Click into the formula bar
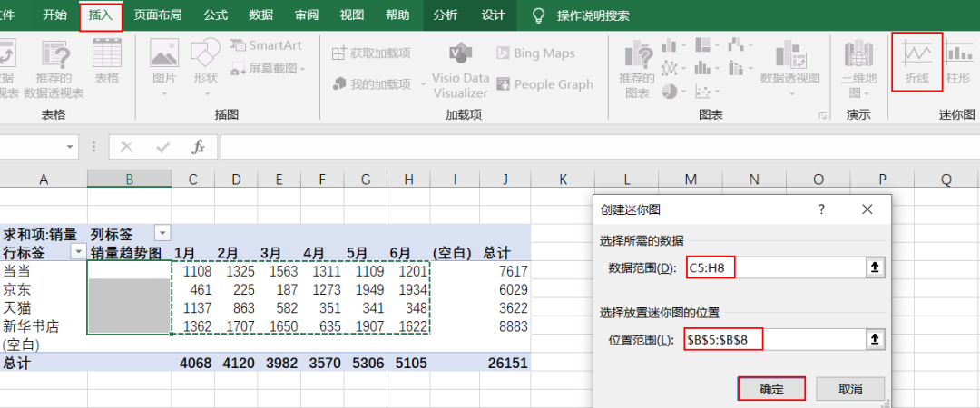The height and width of the screenshot is (408, 980). (600, 147)
